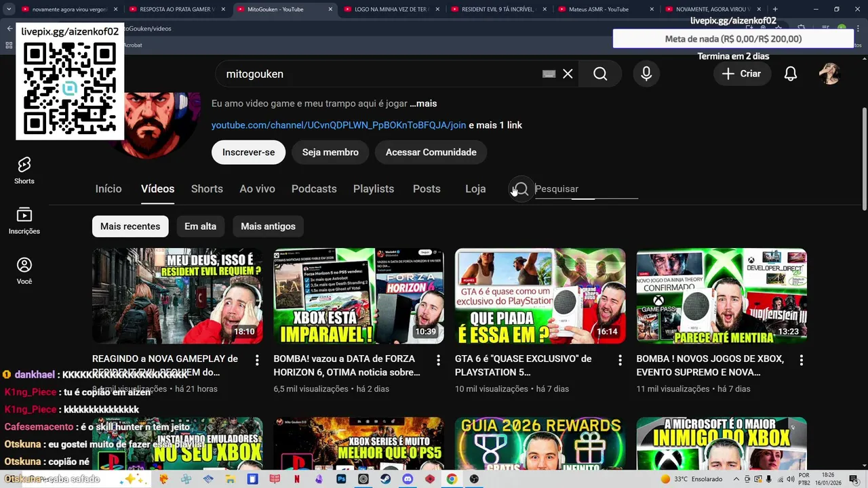This screenshot has width=868, height=488.
Task: Open Discord from the taskbar
Action: [x=408, y=479]
